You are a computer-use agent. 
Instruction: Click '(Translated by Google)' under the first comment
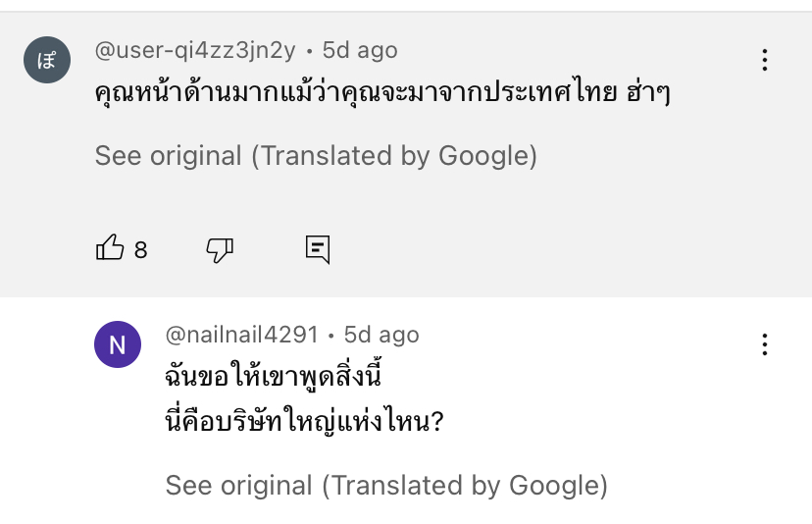[394, 155]
